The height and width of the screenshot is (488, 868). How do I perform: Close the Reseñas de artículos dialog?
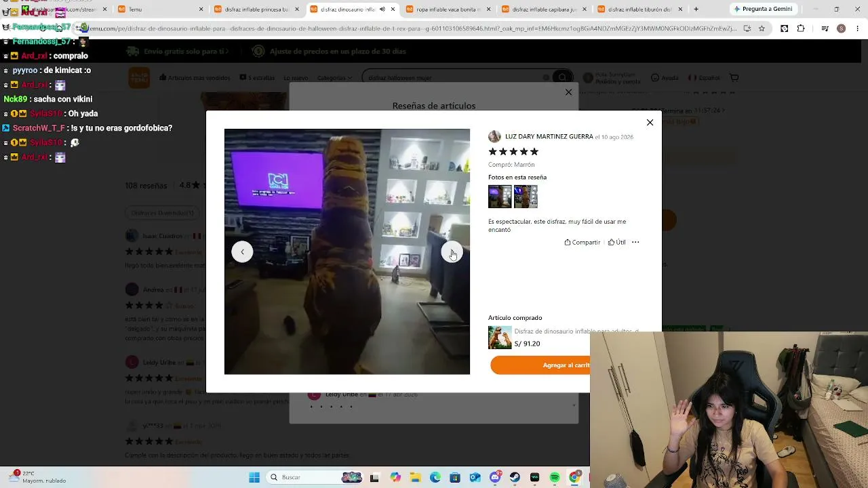(568, 92)
